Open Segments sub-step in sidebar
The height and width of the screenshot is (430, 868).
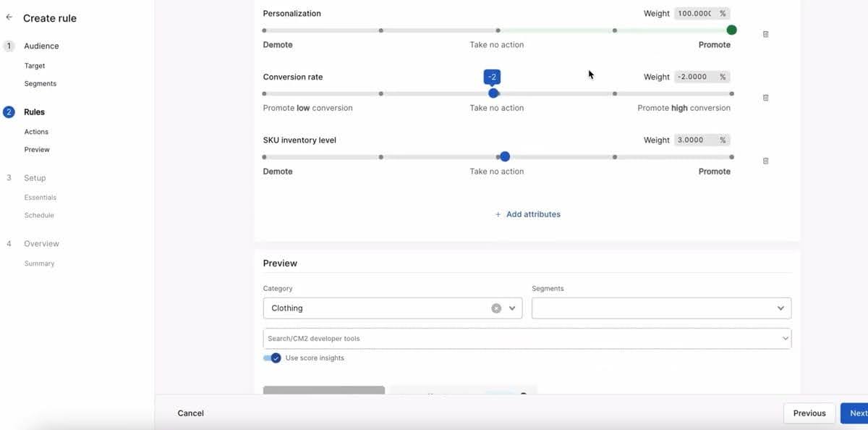point(41,83)
